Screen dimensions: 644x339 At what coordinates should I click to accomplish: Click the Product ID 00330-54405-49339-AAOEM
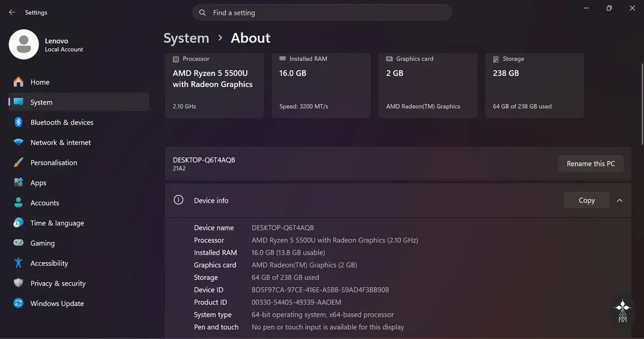296,302
